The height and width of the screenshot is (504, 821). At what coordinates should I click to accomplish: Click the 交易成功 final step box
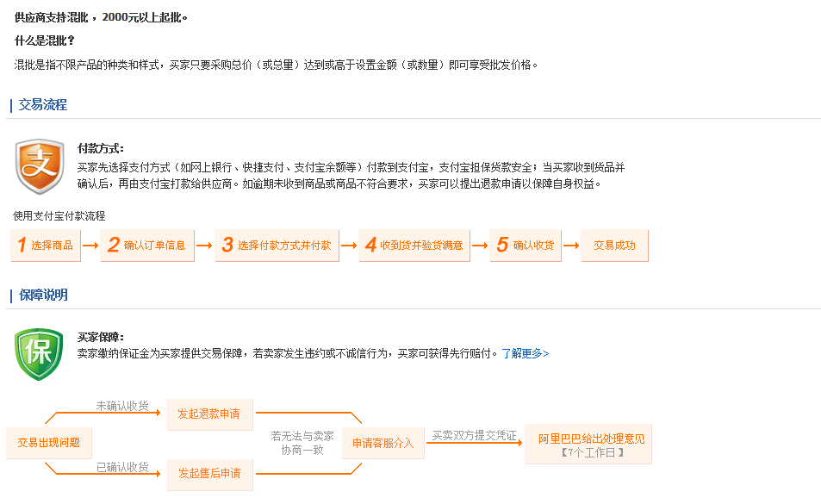coord(614,246)
